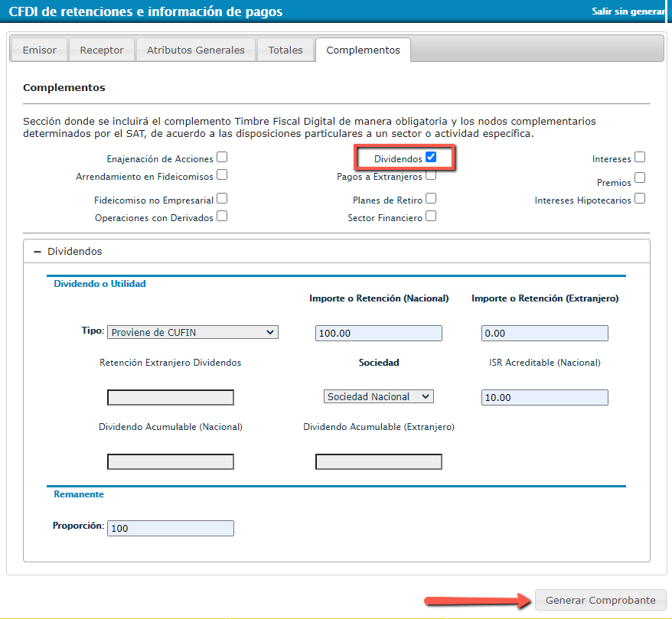
Task: Go to the Atributos Generales tab
Action: click(196, 50)
